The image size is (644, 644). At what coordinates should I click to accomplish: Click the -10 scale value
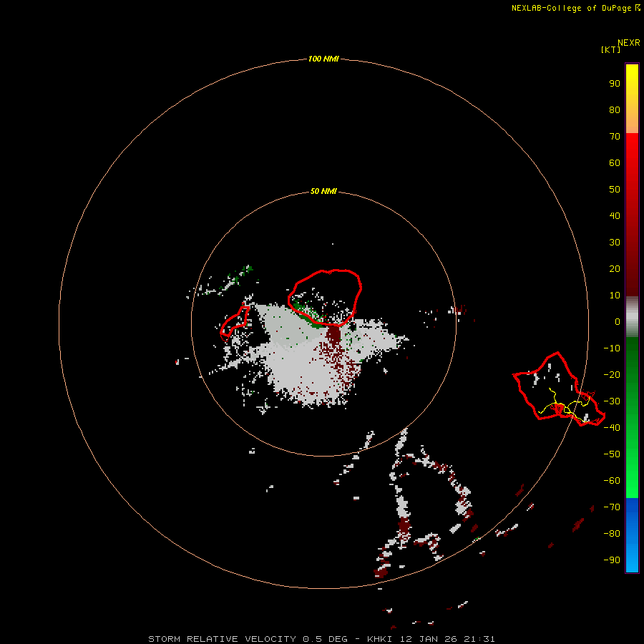coord(612,348)
